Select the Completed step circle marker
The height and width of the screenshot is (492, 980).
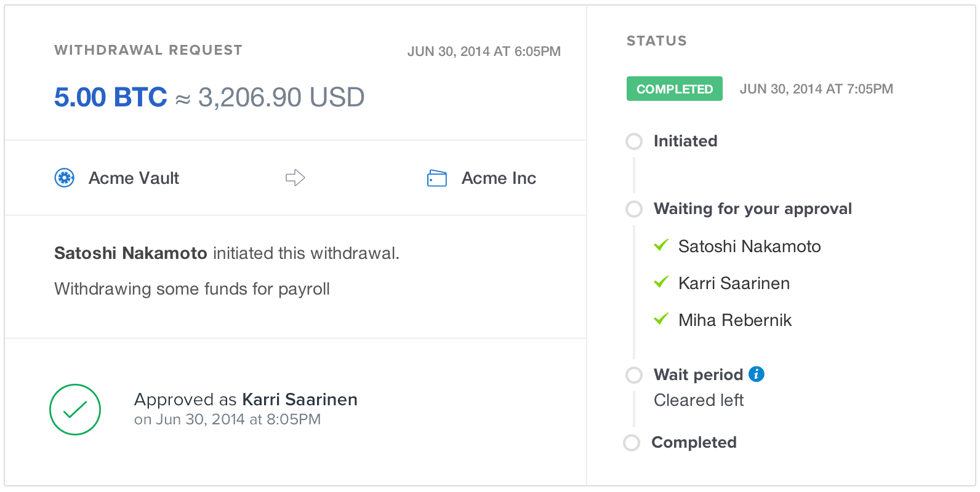(x=632, y=443)
